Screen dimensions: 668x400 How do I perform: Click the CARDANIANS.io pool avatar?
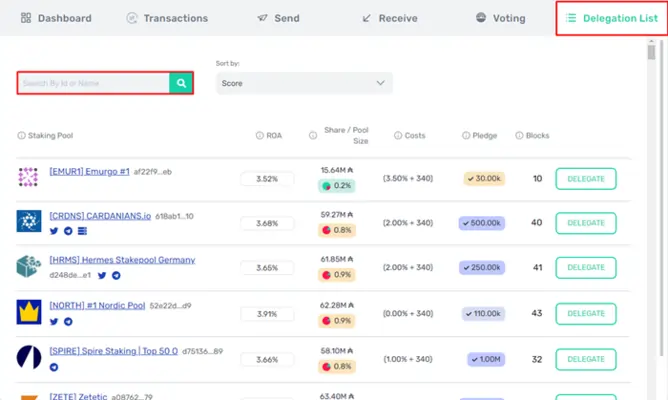[x=29, y=221]
